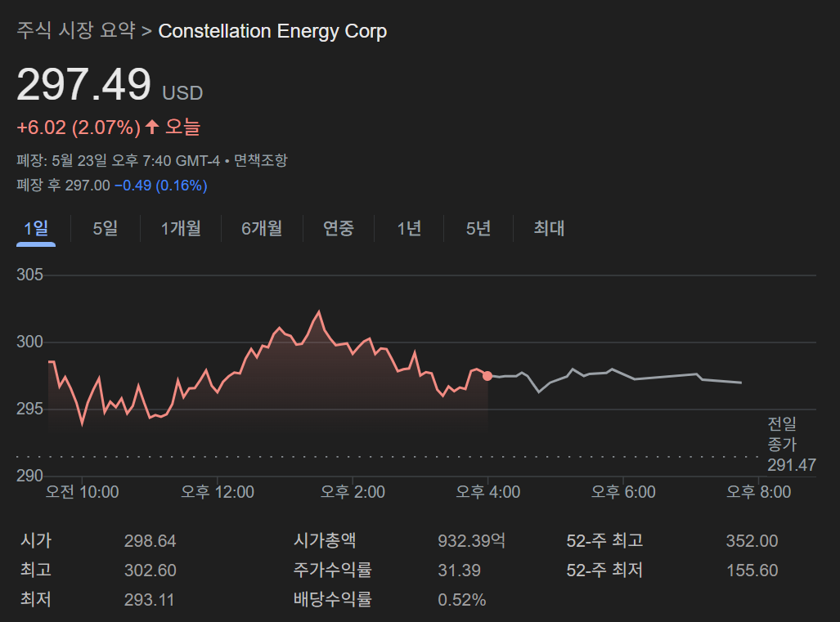This screenshot has height=622, width=840.
Task: Click the 전일 종가 291.47 label
Action: pos(791,445)
